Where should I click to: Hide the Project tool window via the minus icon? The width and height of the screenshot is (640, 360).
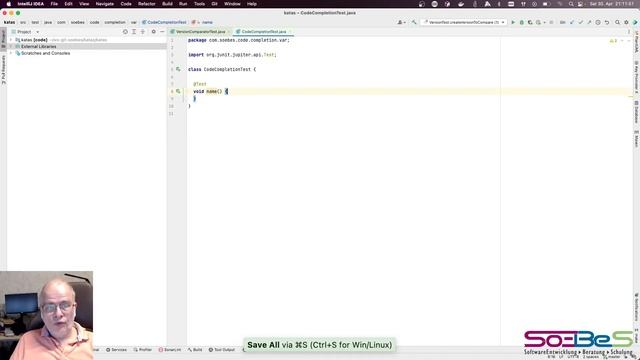pyautogui.click(x=162, y=31)
